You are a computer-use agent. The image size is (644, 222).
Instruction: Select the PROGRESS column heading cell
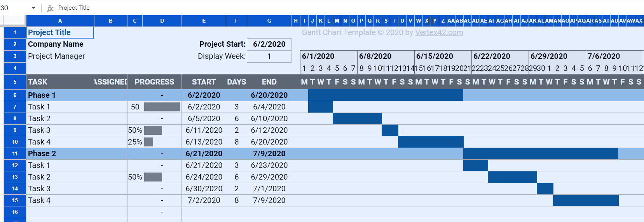click(154, 82)
